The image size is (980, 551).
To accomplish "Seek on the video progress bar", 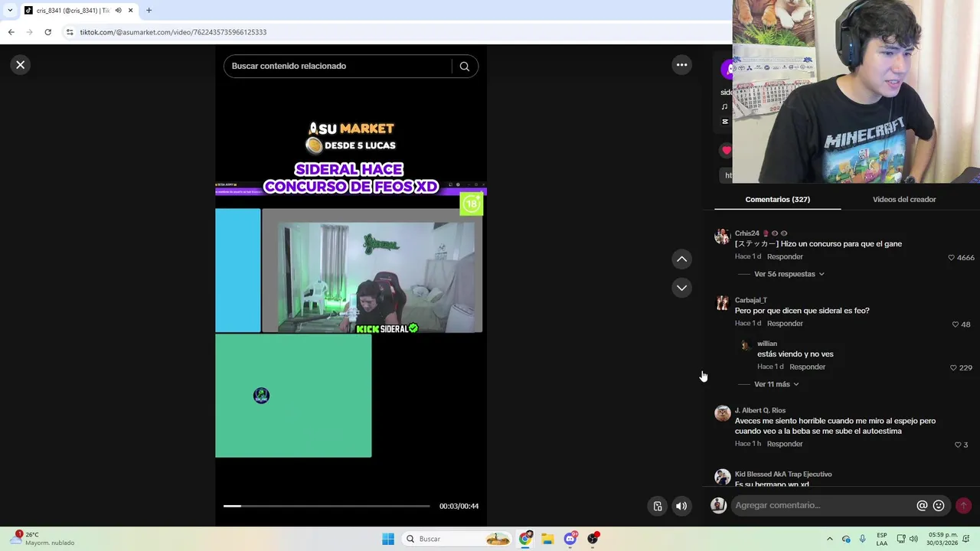I will click(x=326, y=506).
